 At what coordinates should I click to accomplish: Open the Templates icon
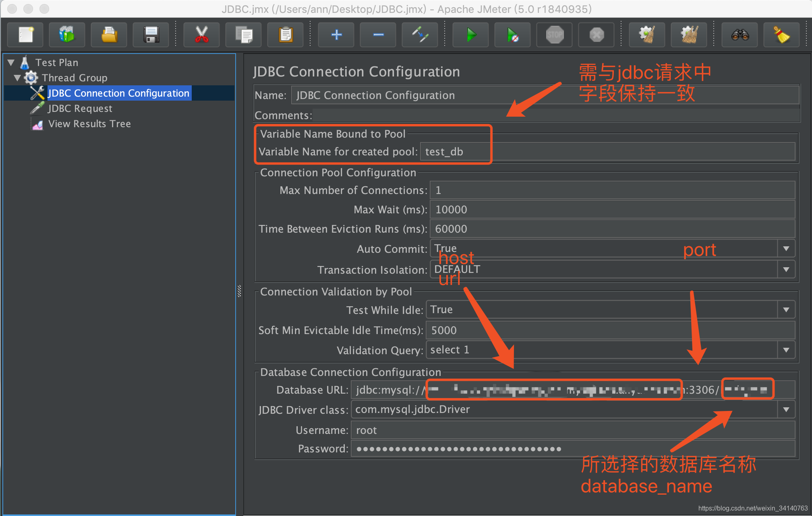point(67,35)
